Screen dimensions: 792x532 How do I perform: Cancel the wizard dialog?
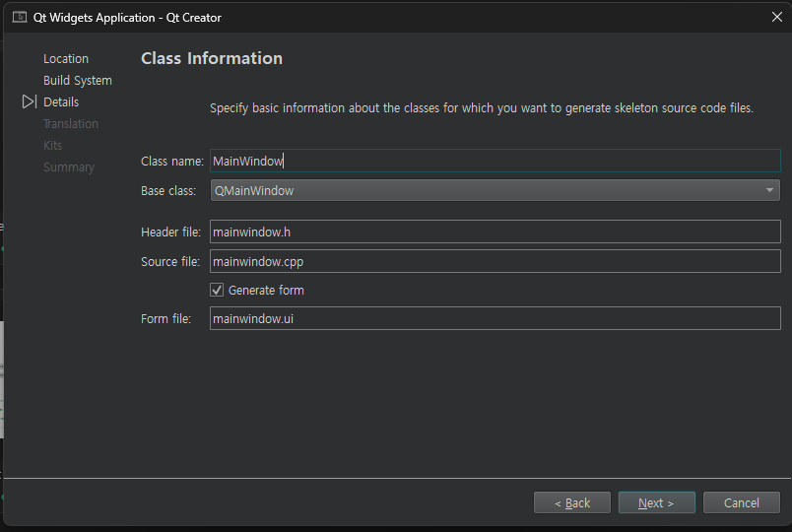tap(742, 502)
